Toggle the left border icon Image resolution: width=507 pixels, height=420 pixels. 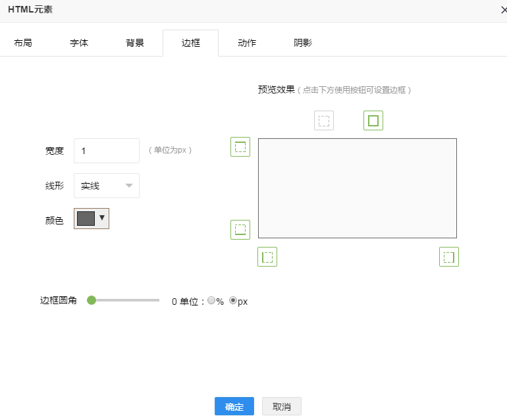(x=267, y=257)
